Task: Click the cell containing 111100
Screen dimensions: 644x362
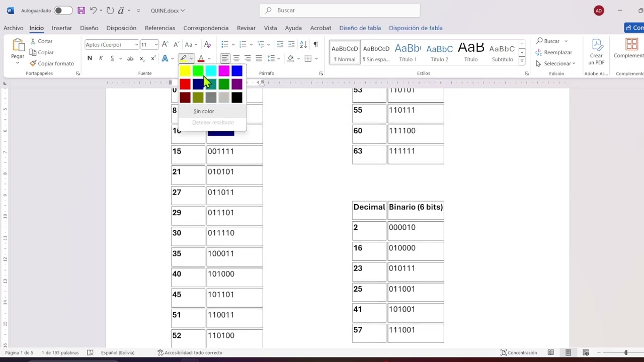Action: 416,134
